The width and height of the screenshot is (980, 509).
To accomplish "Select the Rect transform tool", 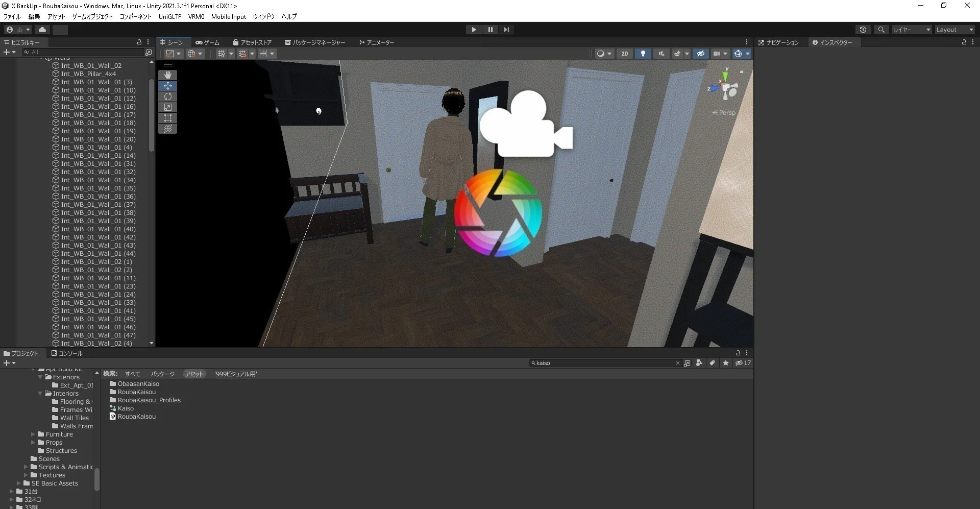I will (x=167, y=118).
